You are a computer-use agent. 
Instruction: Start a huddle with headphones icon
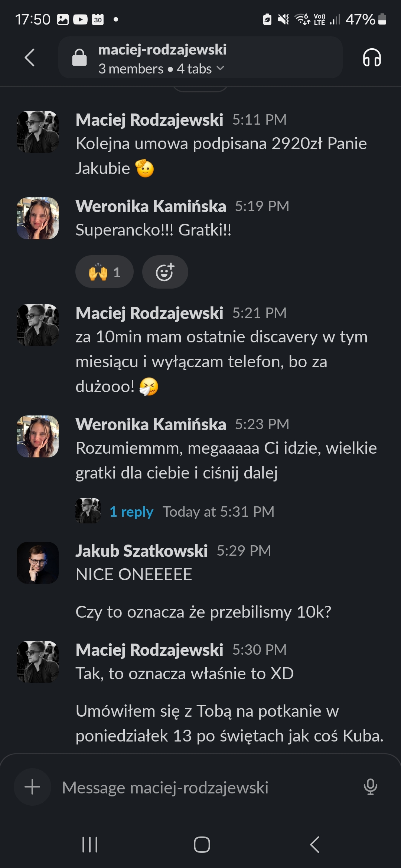tap(372, 57)
